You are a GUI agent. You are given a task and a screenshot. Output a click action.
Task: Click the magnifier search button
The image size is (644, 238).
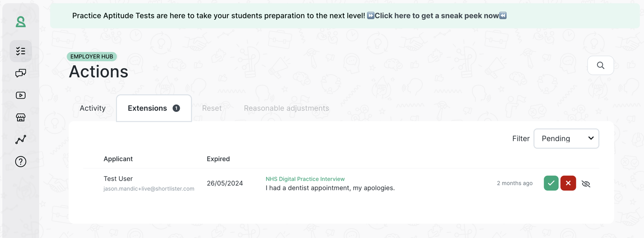600,66
